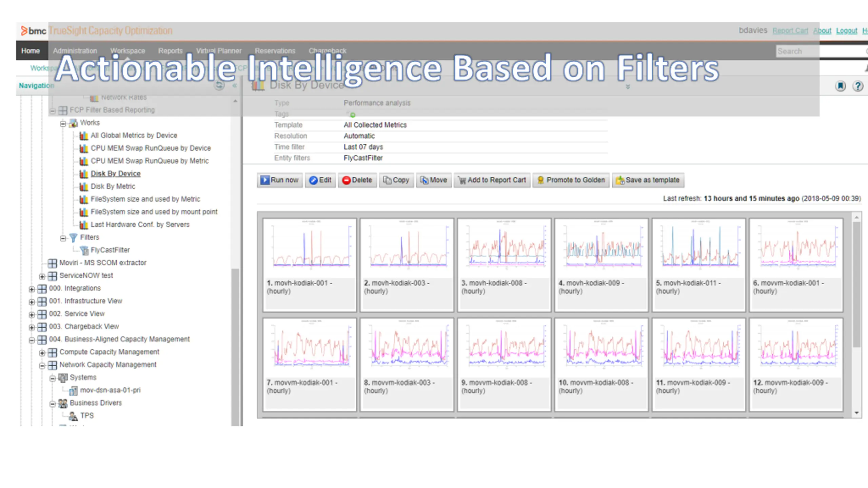Expand 002. Service View node
This screenshot has height=488, width=868.
coord(32,315)
